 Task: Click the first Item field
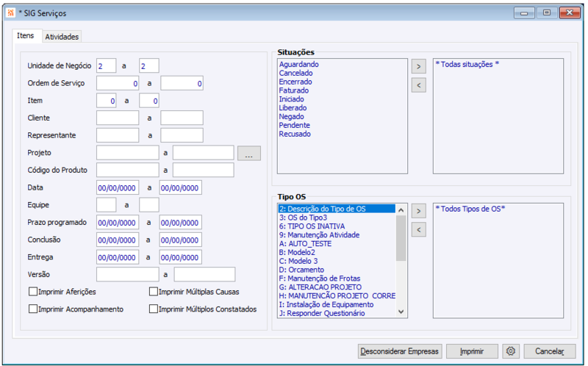tap(106, 101)
